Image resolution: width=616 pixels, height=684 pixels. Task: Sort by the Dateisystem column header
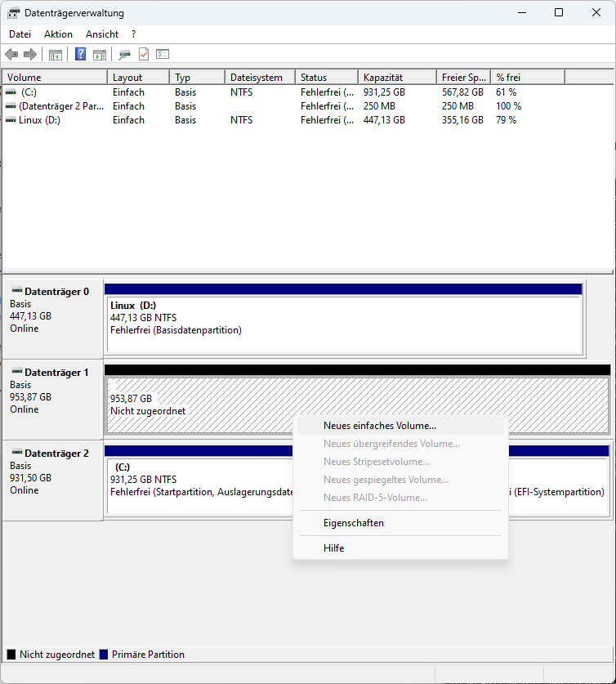click(261, 77)
